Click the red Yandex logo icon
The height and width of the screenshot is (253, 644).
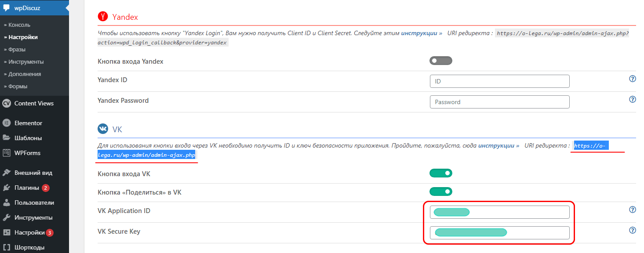102,17
